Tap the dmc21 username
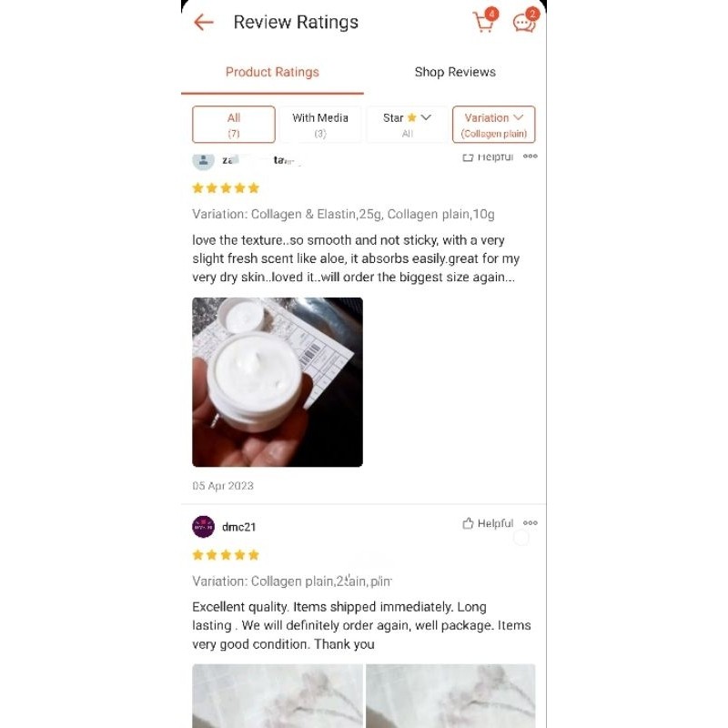 (238, 527)
